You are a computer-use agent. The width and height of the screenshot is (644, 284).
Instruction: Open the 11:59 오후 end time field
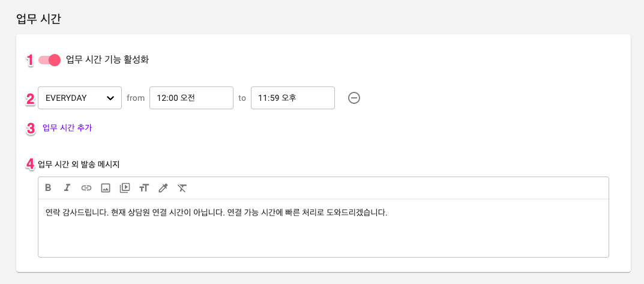click(x=293, y=98)
